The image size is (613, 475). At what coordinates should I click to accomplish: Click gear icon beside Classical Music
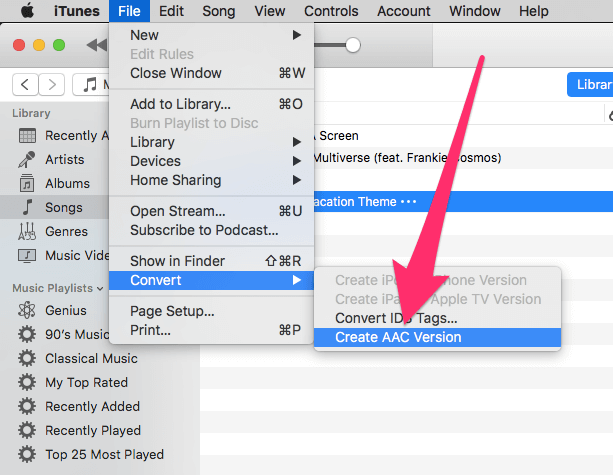(27, 358)
